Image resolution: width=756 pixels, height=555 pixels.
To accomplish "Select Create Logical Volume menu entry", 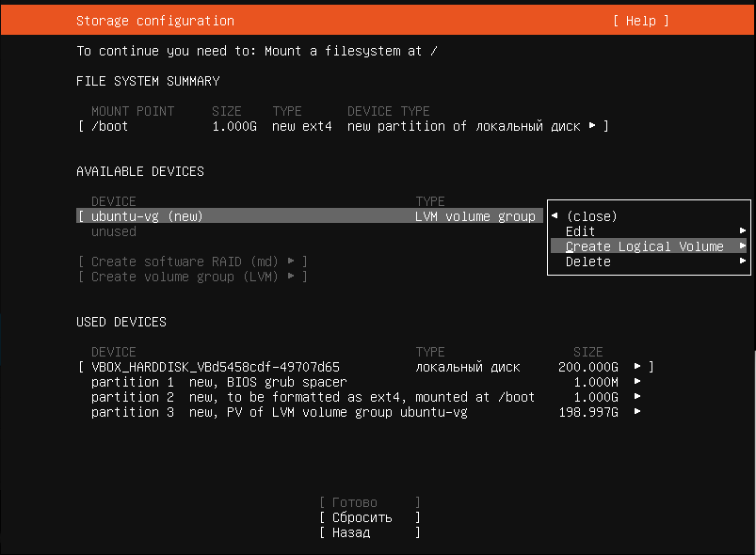I will tap(645, 246).
